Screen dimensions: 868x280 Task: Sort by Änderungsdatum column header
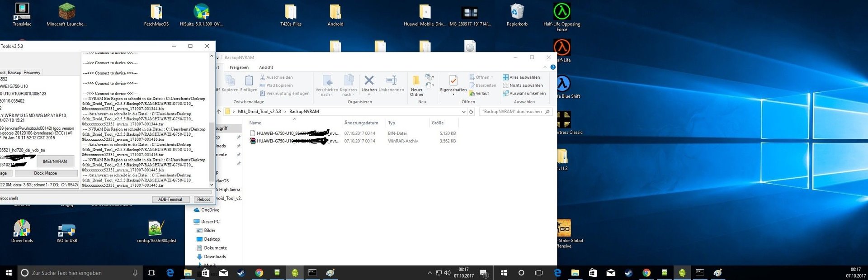[363, 123]
